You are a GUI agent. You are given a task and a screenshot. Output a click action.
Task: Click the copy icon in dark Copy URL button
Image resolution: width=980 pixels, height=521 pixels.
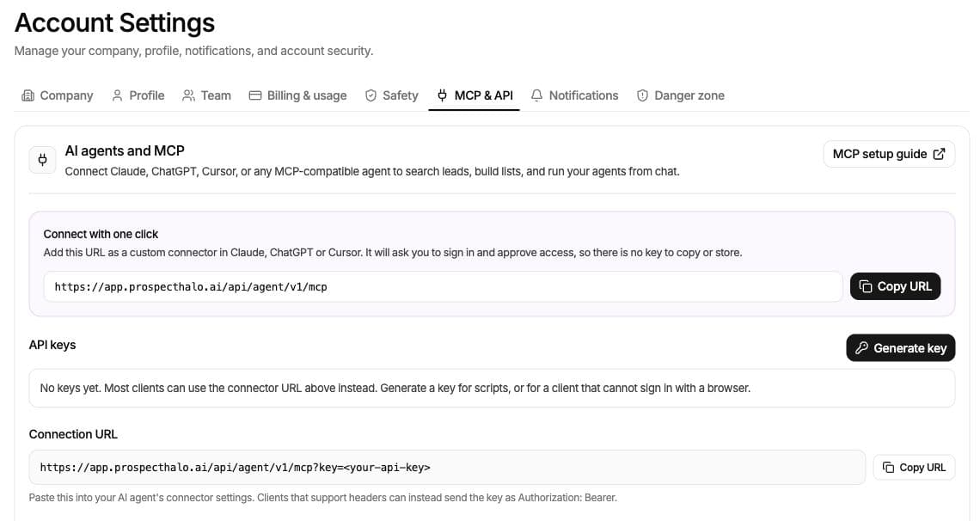point(866,286)
